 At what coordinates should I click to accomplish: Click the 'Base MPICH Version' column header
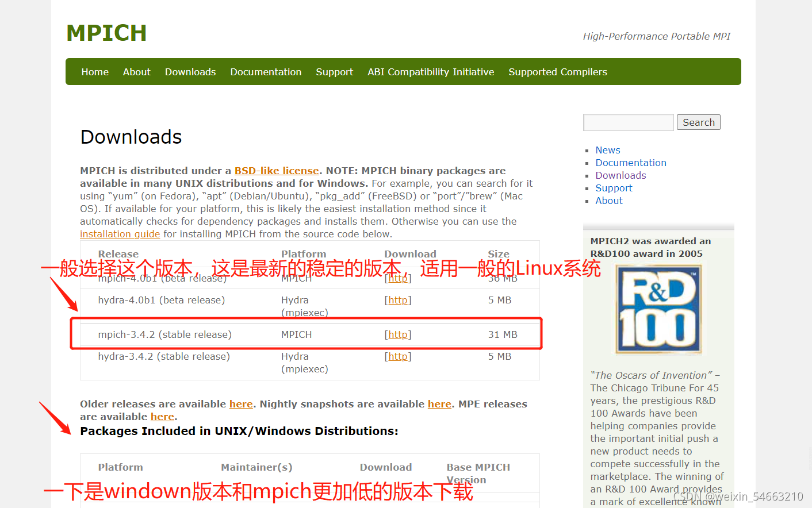pyautogui.click(x=478, y=473)
